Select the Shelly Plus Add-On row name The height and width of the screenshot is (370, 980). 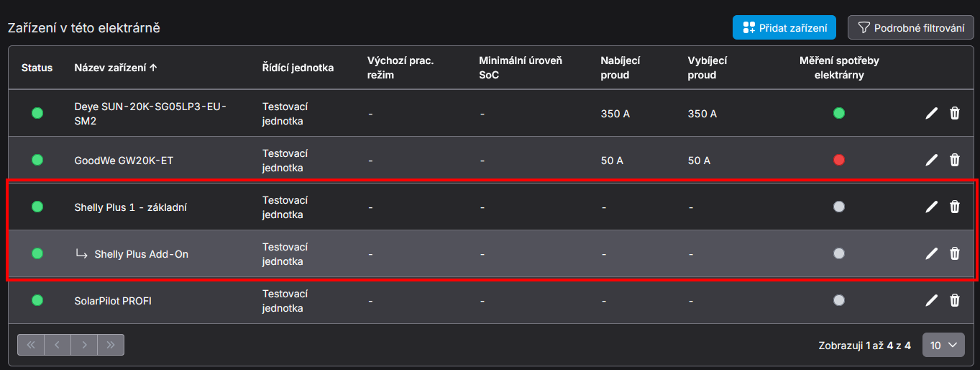(x=141, y=254)
